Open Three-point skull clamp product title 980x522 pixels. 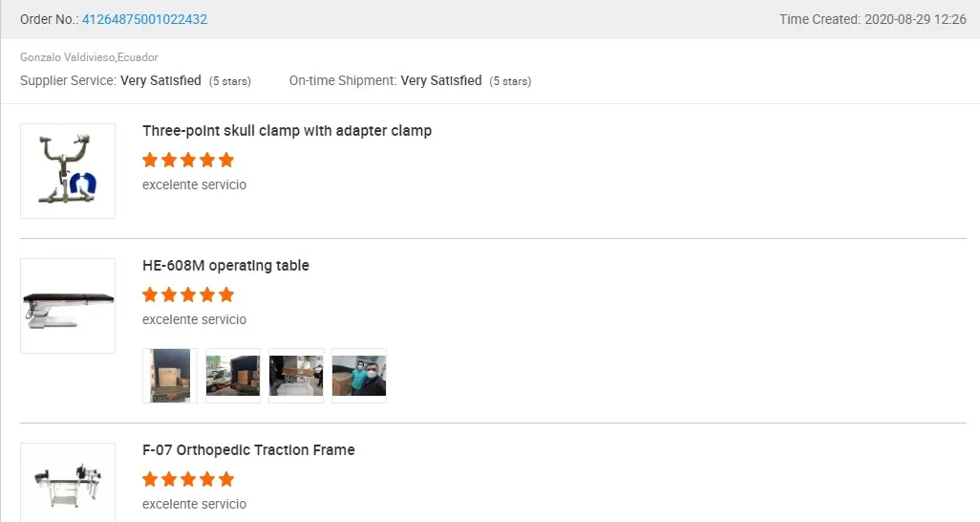pos(287,131)
